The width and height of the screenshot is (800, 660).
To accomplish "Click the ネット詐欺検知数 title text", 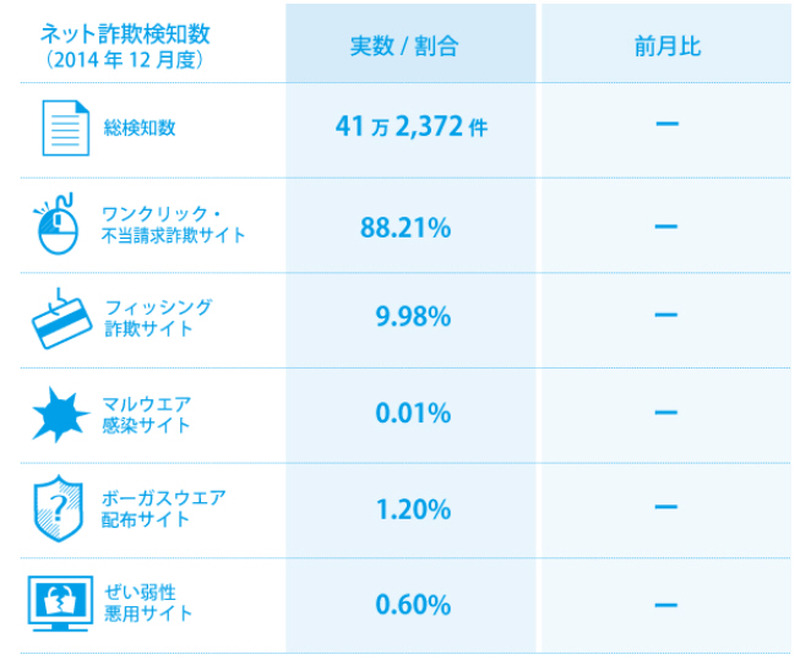I will pos(125,33).
